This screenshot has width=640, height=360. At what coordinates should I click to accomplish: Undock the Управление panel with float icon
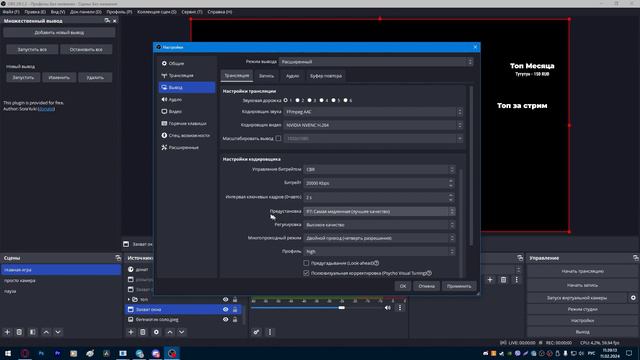[636, 258]
